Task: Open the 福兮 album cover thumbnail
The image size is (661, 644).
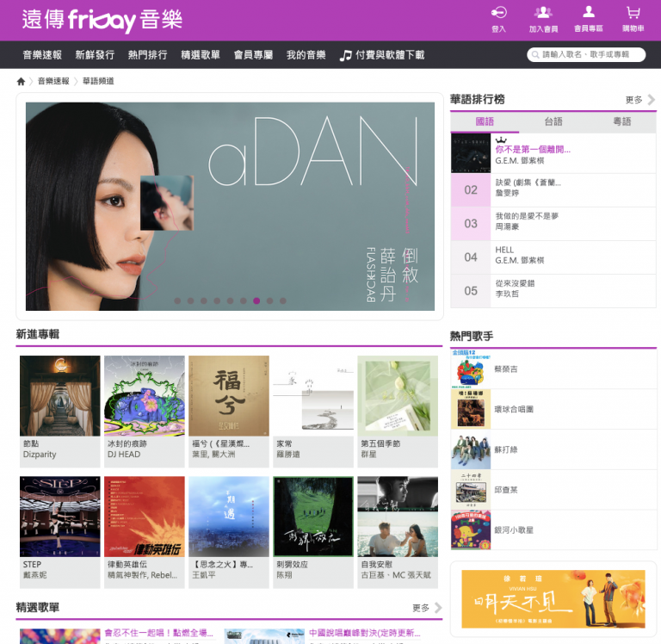Action: click(229, 396)
